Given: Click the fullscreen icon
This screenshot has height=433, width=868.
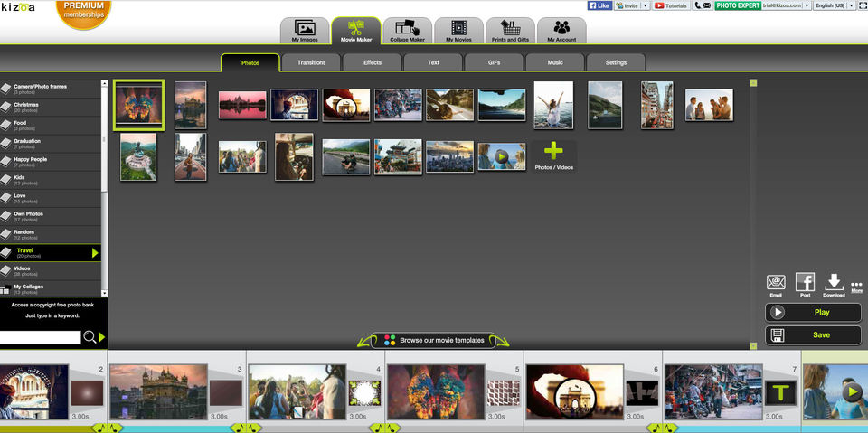Looking at the screenshot, I should click(862, 5).
